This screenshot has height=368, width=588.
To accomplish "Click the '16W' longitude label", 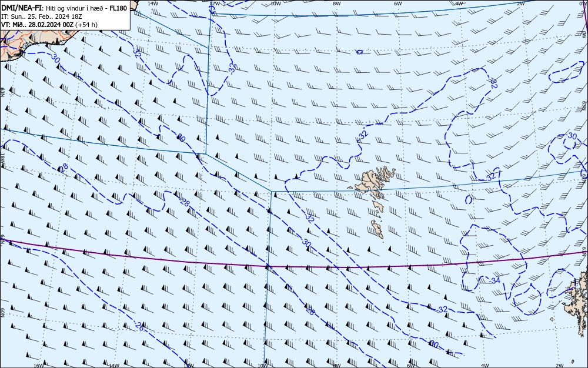I will coord(38,365).
